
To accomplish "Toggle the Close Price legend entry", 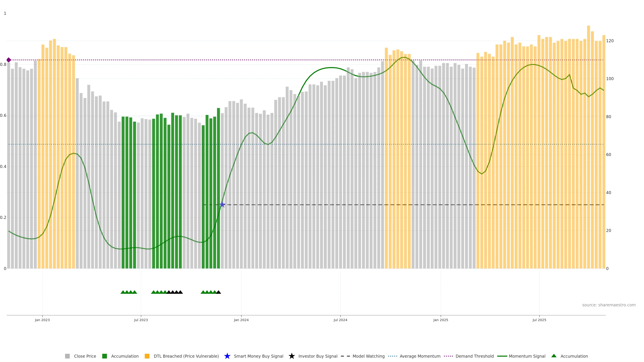I will tap(85, 356).
